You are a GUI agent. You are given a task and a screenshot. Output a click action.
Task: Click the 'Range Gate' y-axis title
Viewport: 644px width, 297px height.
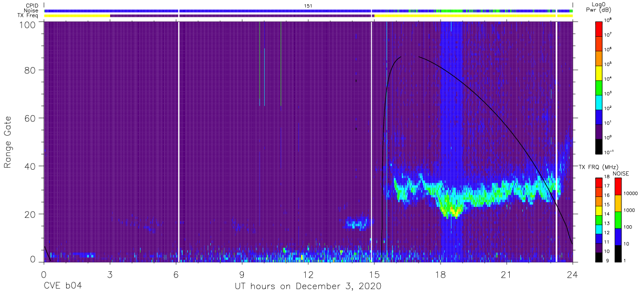8,142
